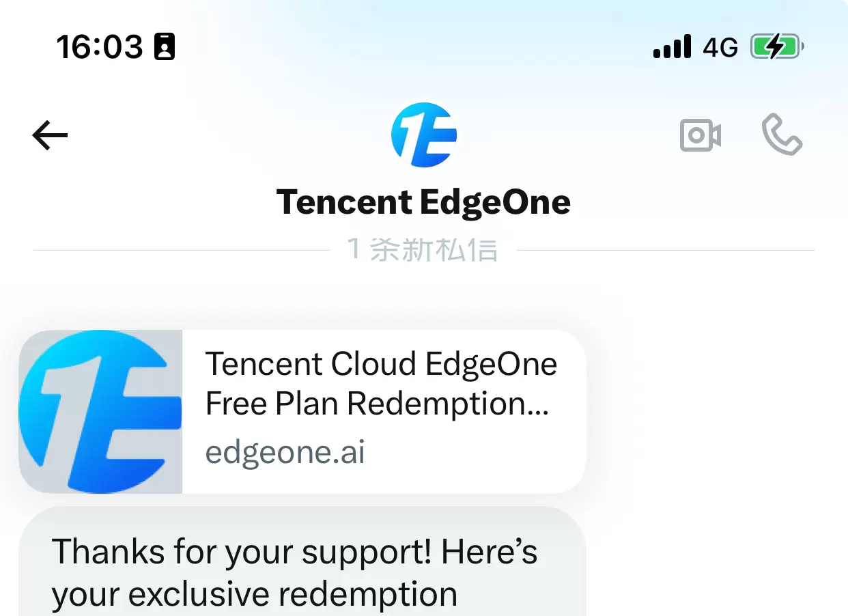Tap the 4G network indicator

point(720,47)
